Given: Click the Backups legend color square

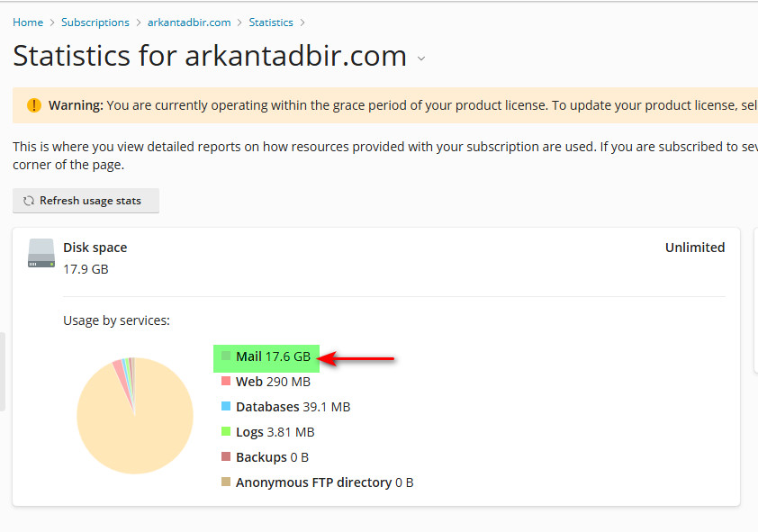Looking at the screenshot, I should (x=227, y=457).
